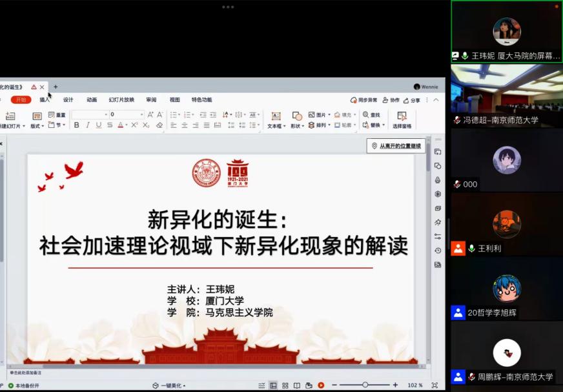The image size is (563, 392).
Task: Open the Find (查找) tool
Action: 372,115
